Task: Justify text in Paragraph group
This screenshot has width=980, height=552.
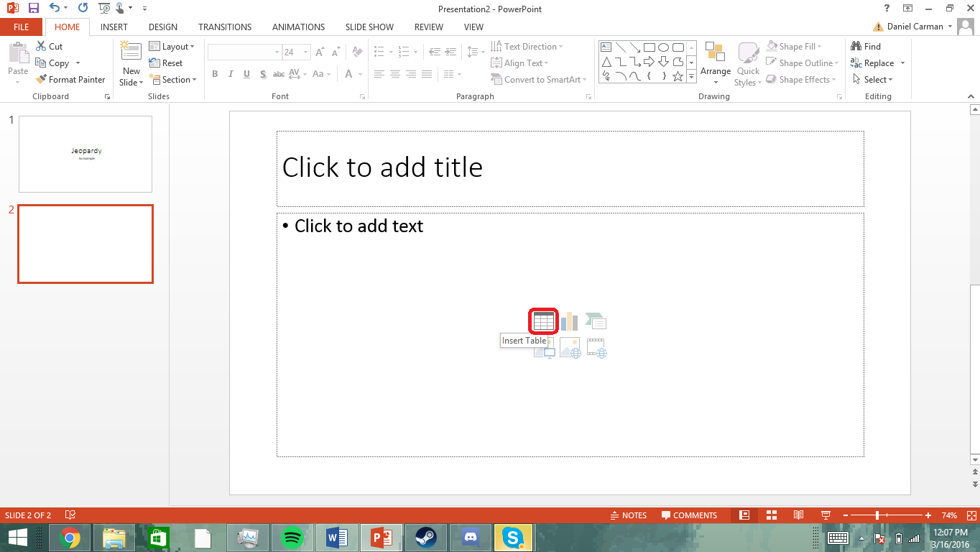Action: tap(426, 74)
